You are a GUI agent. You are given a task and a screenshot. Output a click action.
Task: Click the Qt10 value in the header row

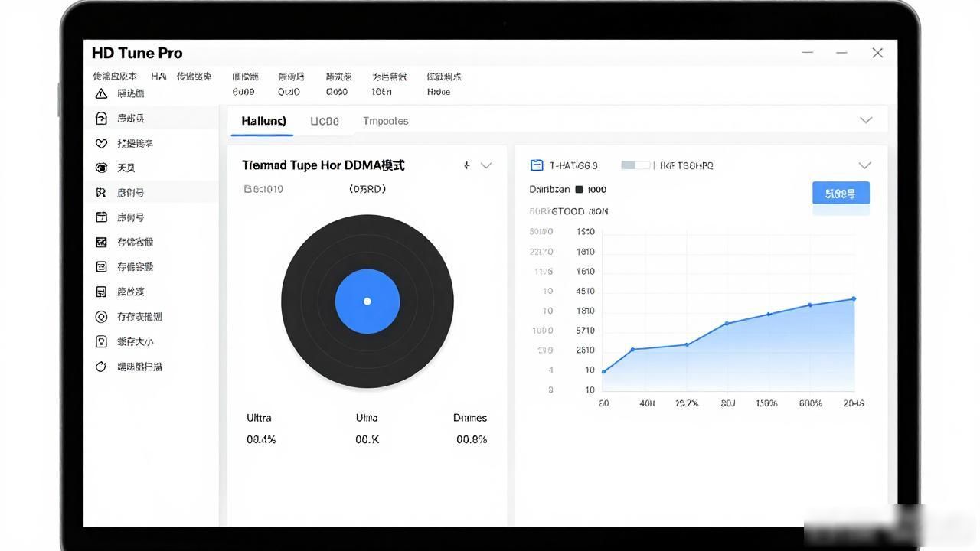click(289, 92)
